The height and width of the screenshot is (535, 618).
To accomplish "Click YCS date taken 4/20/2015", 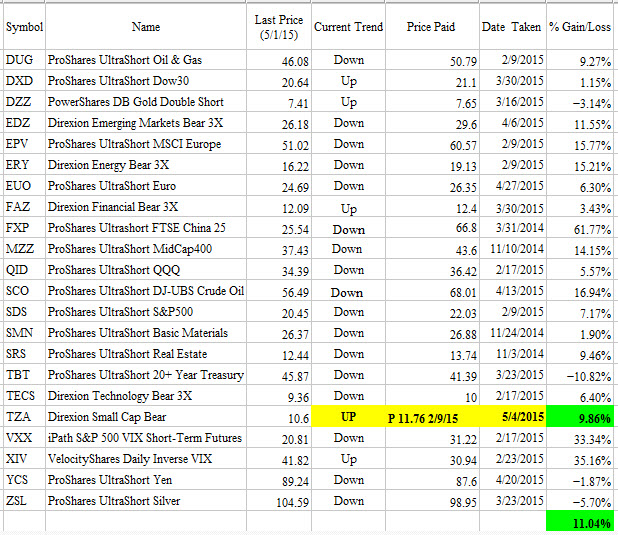I will pos(512,480).
